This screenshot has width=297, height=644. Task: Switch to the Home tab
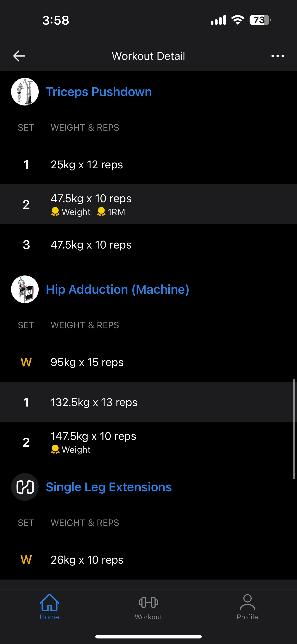coord(49,606)
